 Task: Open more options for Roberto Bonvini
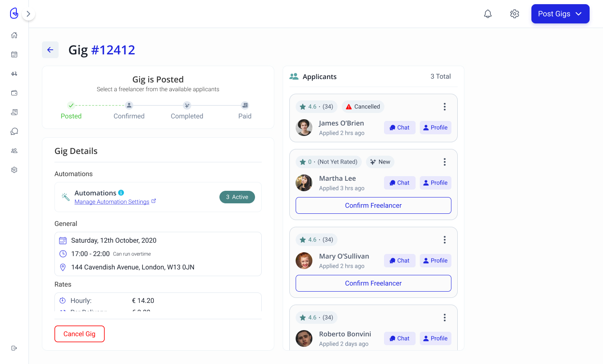(x=444, y=318)
